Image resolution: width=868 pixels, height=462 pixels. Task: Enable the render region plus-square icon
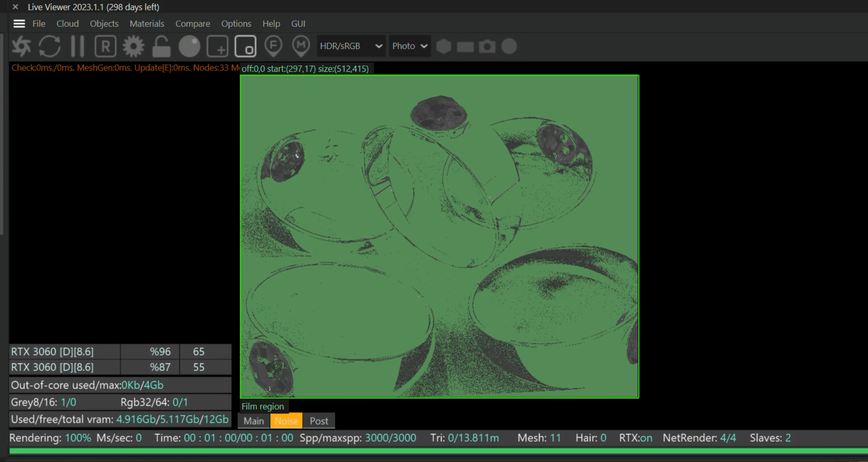tap(217, 46)
